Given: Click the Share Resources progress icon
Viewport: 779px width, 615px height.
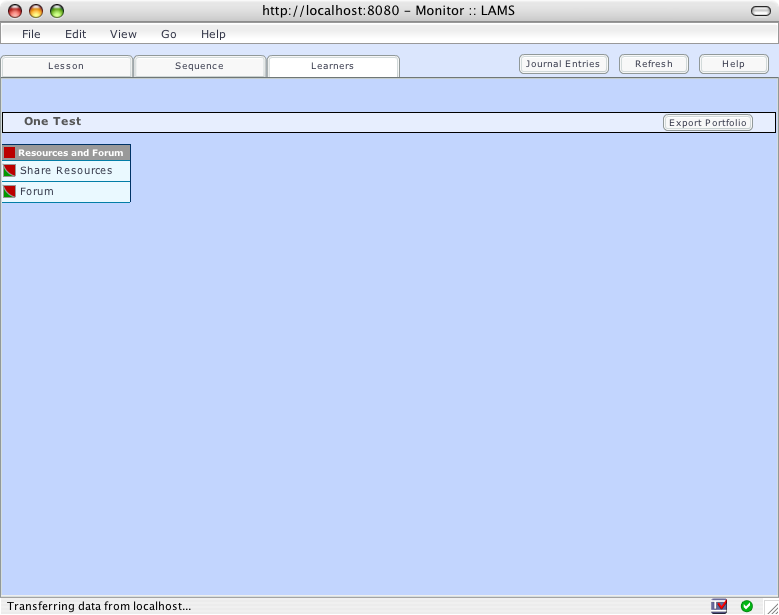Looking at the screenshot, I should (x=10, y=171).
